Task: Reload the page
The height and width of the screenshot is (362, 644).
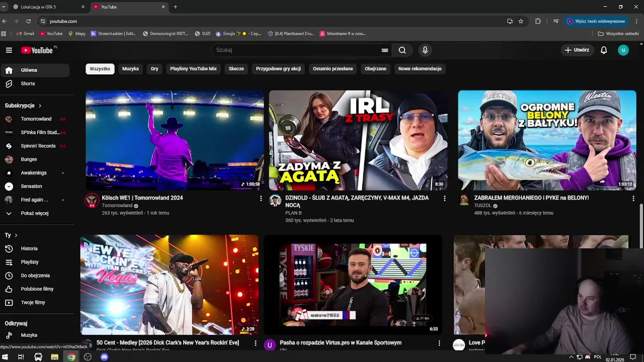Action: click(x=28, y=21)
